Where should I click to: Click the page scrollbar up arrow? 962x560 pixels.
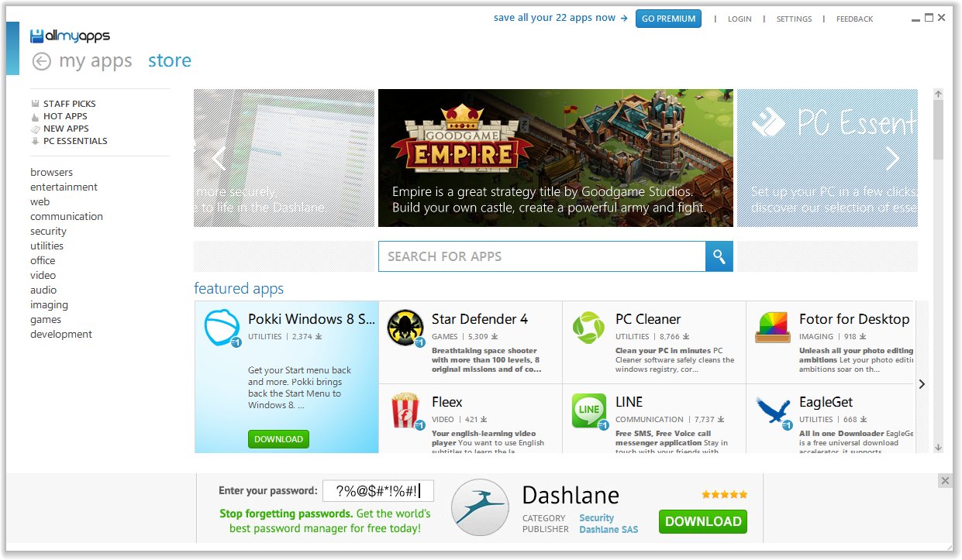point(938,94)
